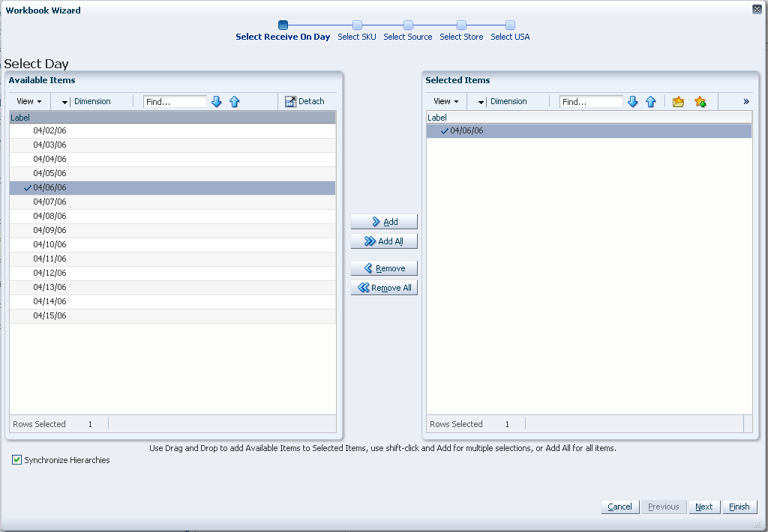Click the Remove button
This screenshot has height=532, width=768.
click(x=384, y=268)
